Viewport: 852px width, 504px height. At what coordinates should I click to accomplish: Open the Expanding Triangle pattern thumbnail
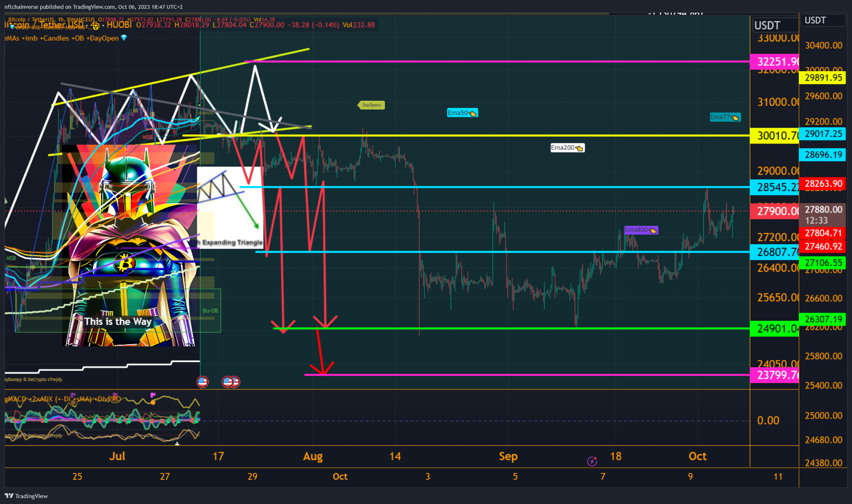click(230, 207)
